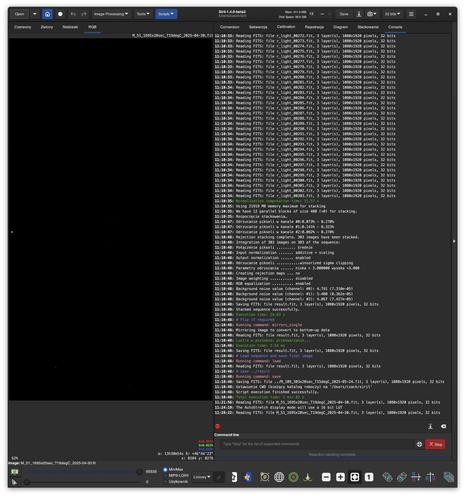Click the 1:1 actual size zoom icon
Screen dimensions: 465x496
[x=369, y=477]
